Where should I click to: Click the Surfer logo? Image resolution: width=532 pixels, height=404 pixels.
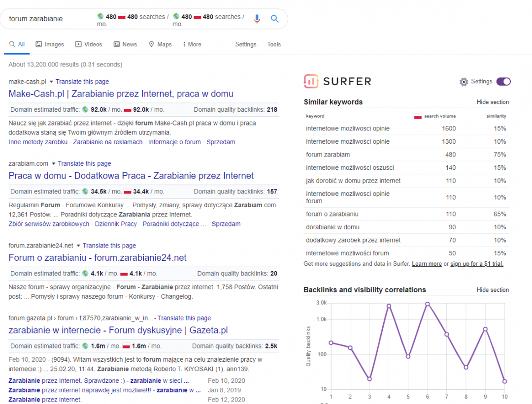pos(337,81)
